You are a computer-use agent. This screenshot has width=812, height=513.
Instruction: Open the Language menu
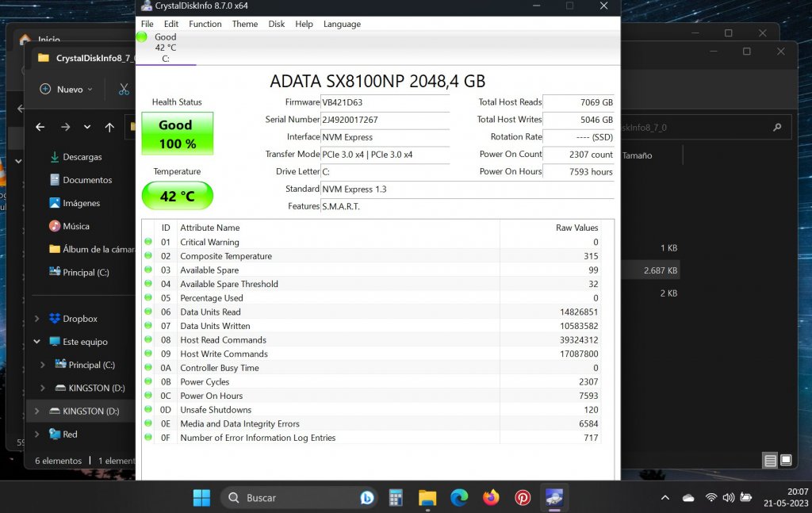coord(342,24)
